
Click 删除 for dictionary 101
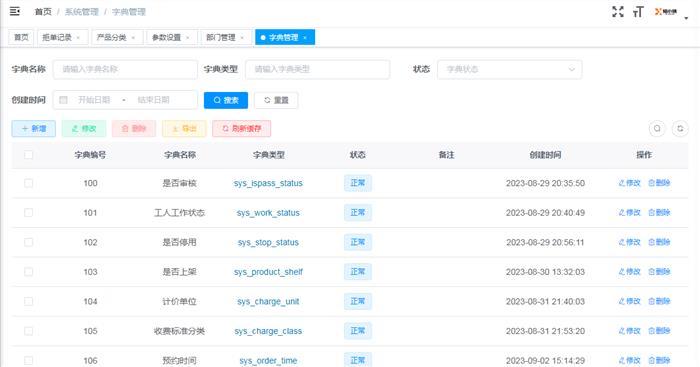[659, 213]
